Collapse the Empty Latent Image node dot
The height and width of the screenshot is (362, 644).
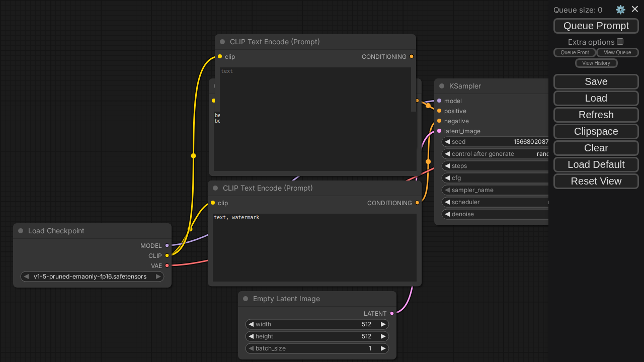pyautogui.click(x=246, y=299)
